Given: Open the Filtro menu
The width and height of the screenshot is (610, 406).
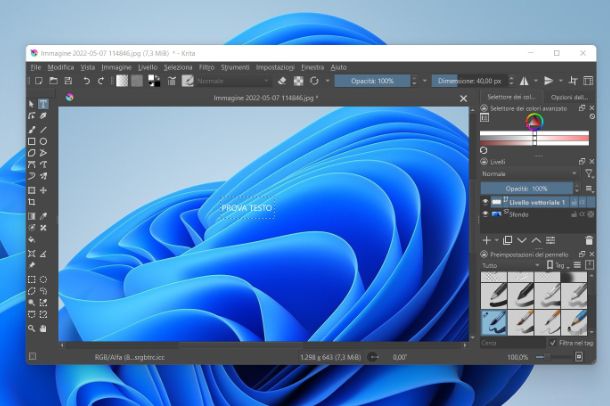Looking at the screenshot, I should click(x=207, y=67).
